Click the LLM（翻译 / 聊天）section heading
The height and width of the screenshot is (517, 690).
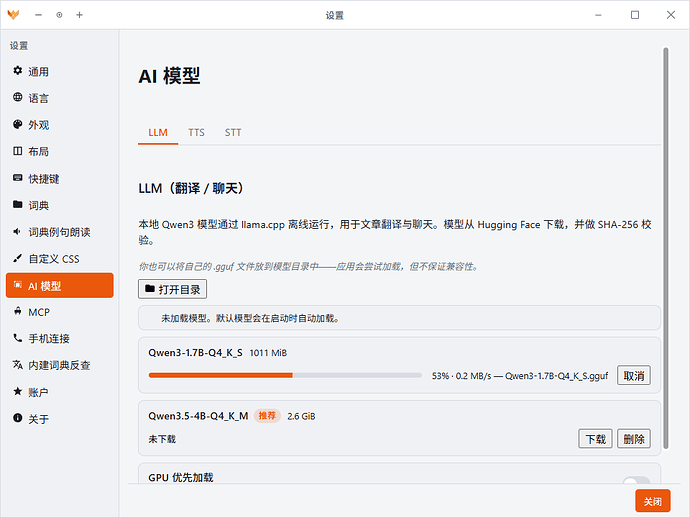pos(192,188)
